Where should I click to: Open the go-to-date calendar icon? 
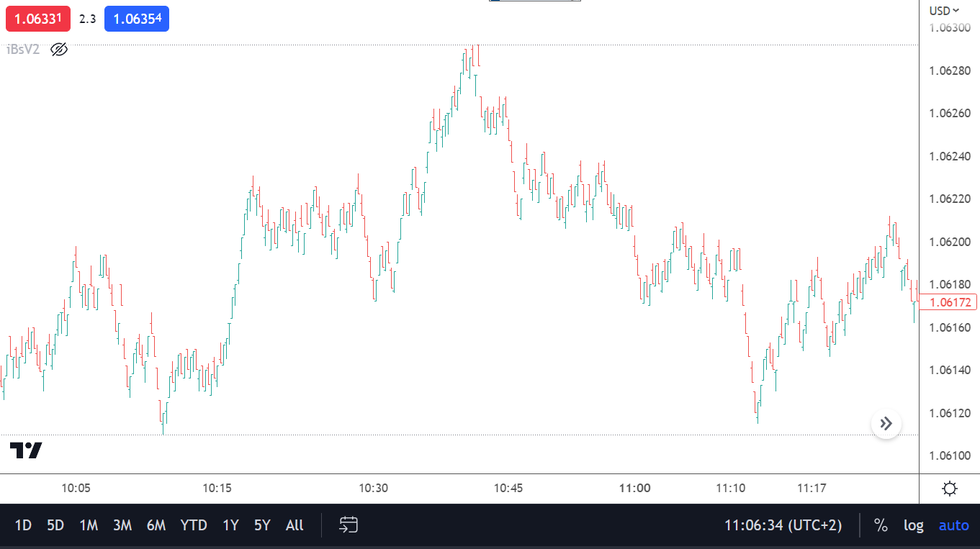(x=349, y=525)
